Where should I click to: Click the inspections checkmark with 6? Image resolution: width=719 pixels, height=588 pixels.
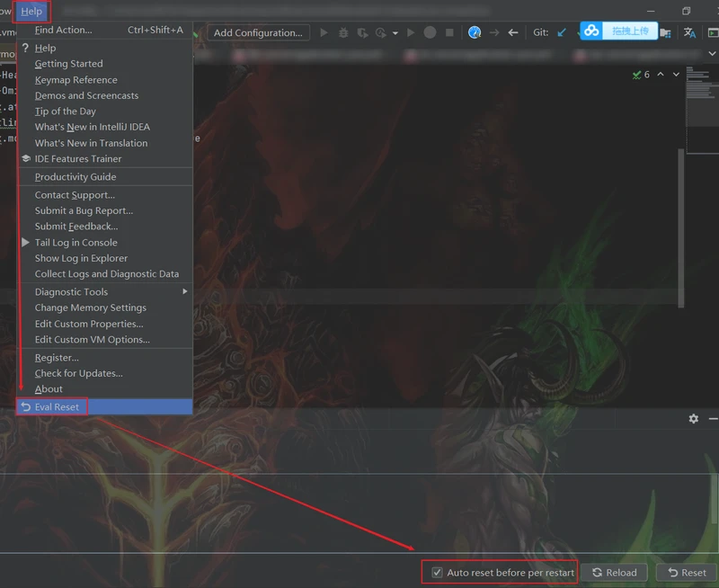pyautogui.click(x=641, y=75)
